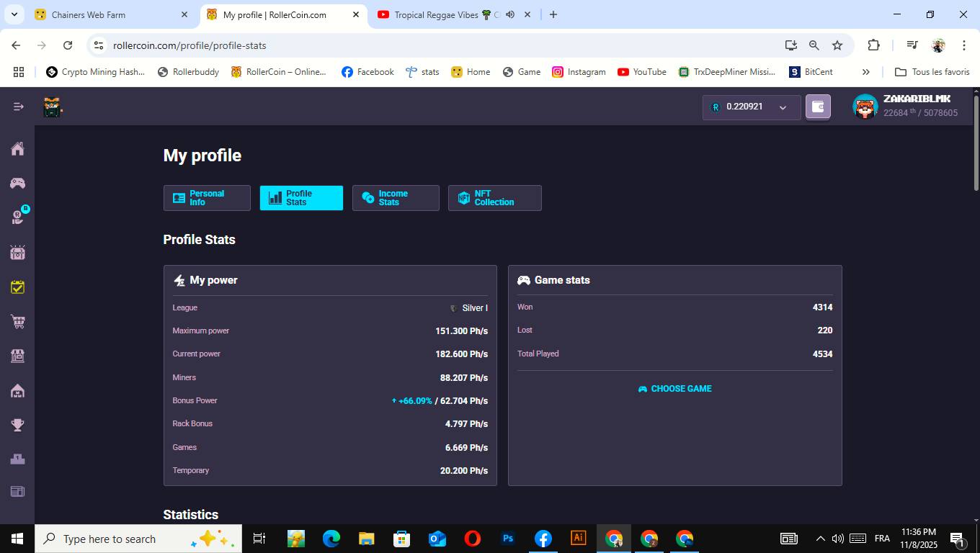Go to the NFT Collection tab
980x553 pixels.
494,198
